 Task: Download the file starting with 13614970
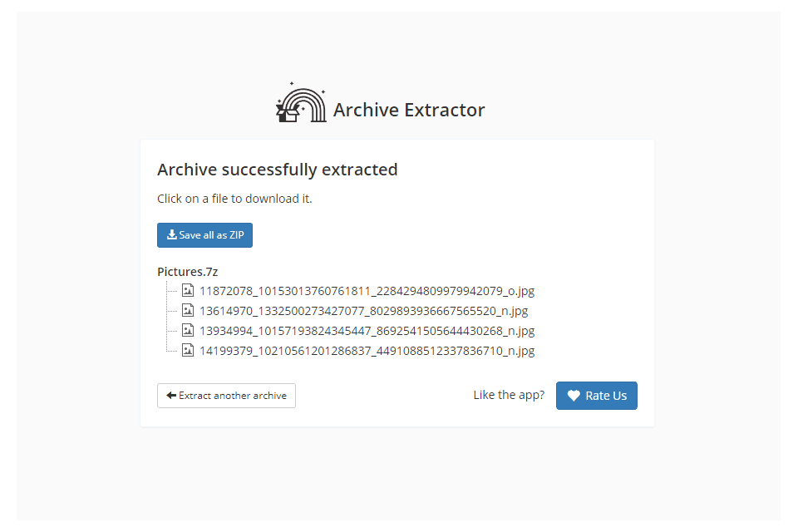[363, 311]
